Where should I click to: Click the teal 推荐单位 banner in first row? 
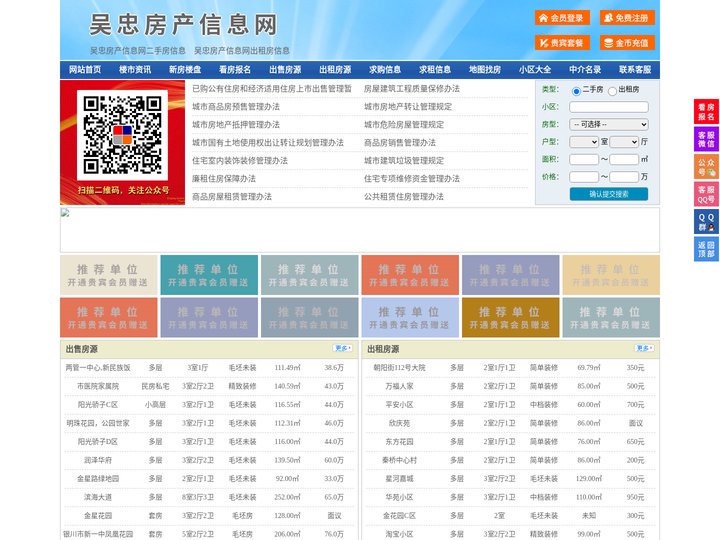coord(209,275)
